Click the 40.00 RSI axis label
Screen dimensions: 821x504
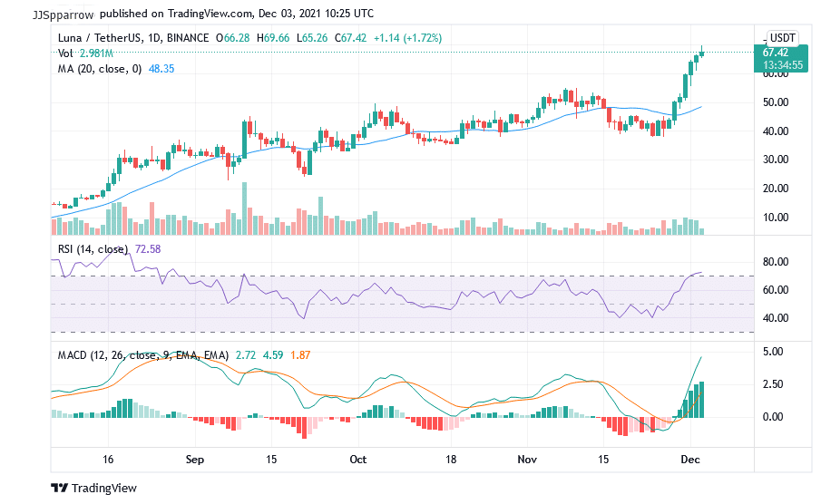(776, 317)
